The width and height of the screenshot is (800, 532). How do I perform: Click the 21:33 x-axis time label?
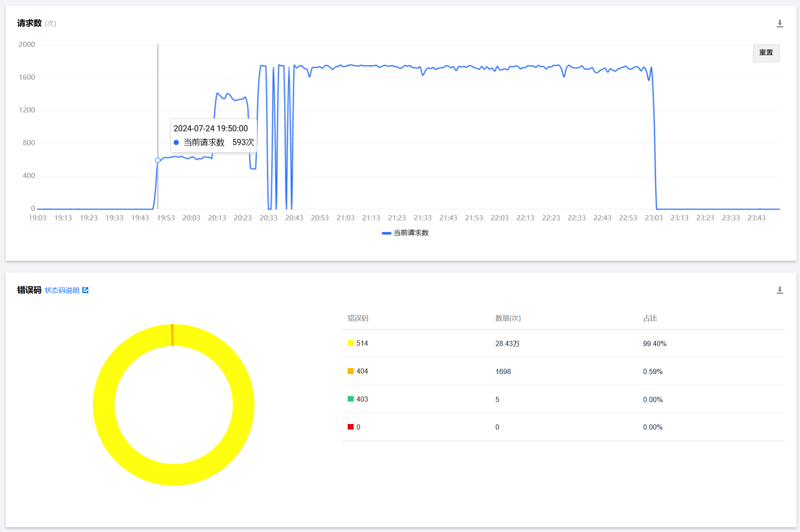click(423, 218)
